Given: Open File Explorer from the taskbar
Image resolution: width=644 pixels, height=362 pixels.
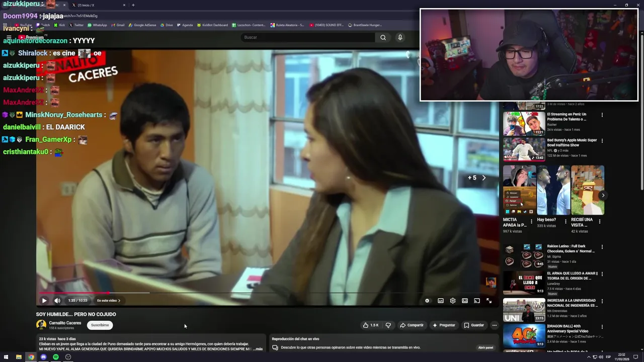Looking at the screenshot, I should [19, 357].
